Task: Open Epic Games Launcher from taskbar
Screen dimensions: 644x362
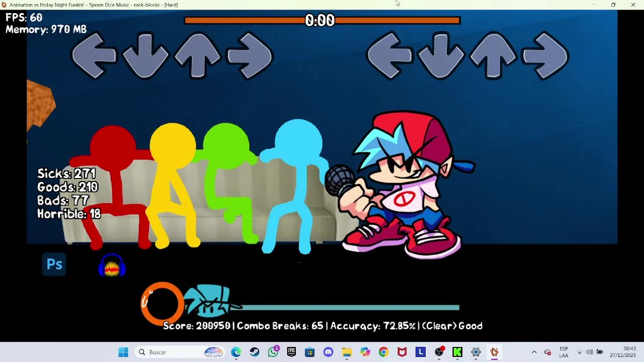Action: [291, 352]
